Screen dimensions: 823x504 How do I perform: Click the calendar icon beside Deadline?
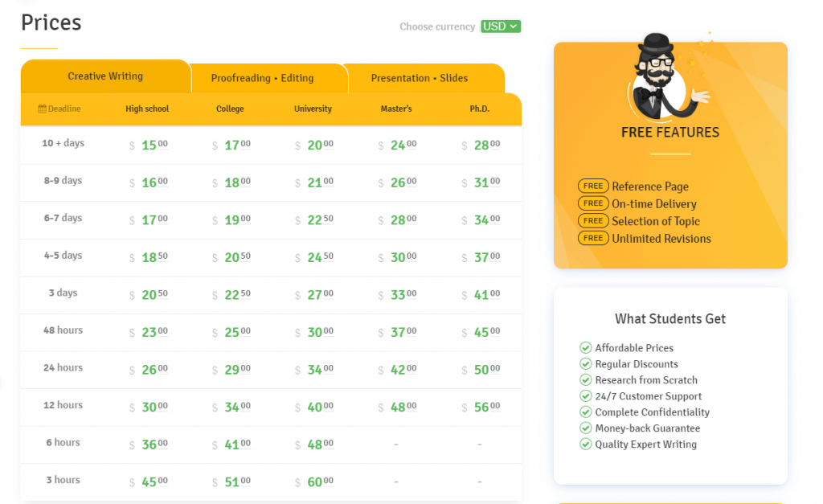click(42, 109)
